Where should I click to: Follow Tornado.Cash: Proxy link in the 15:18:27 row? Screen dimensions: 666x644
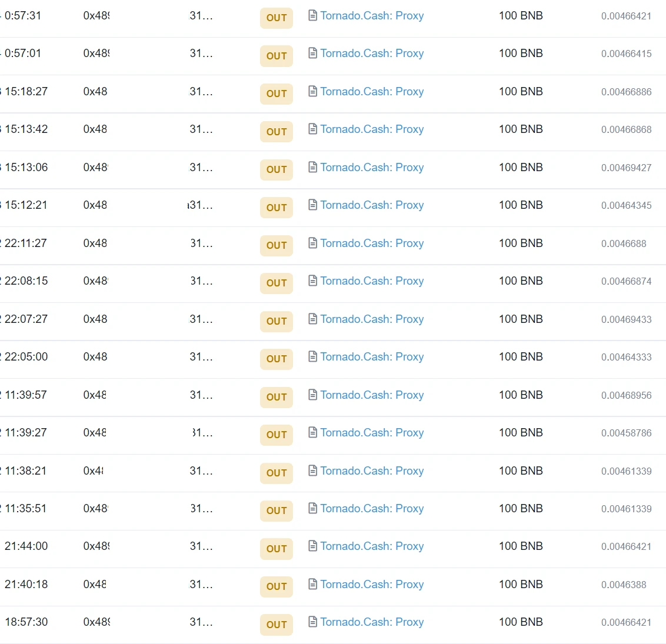372,91
